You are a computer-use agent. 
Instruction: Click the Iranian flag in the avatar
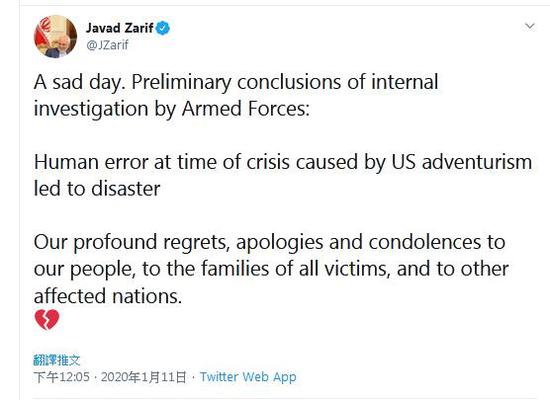click(x=42, y=33)
